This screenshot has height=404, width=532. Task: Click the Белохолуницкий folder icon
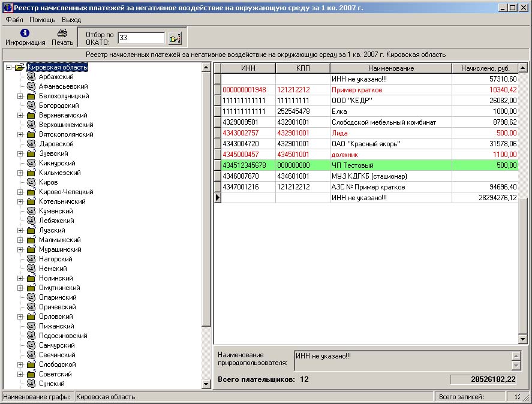pyautogui.click(x=31, y=97)
